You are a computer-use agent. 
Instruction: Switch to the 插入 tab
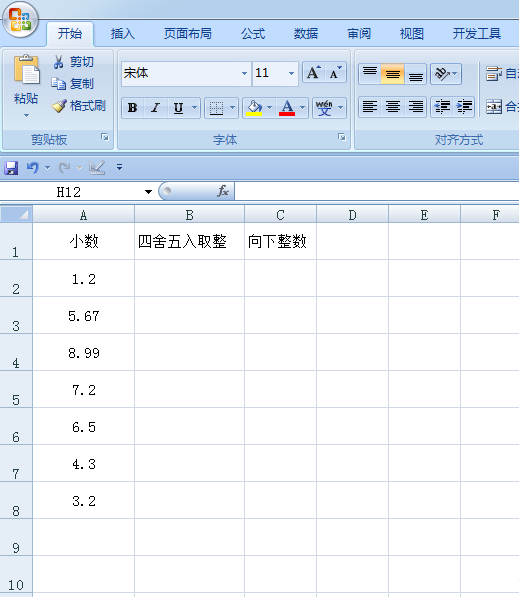tap(123, 34)
